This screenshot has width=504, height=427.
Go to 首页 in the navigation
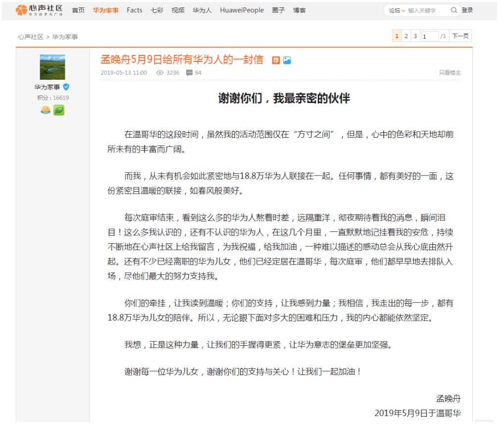78,10
